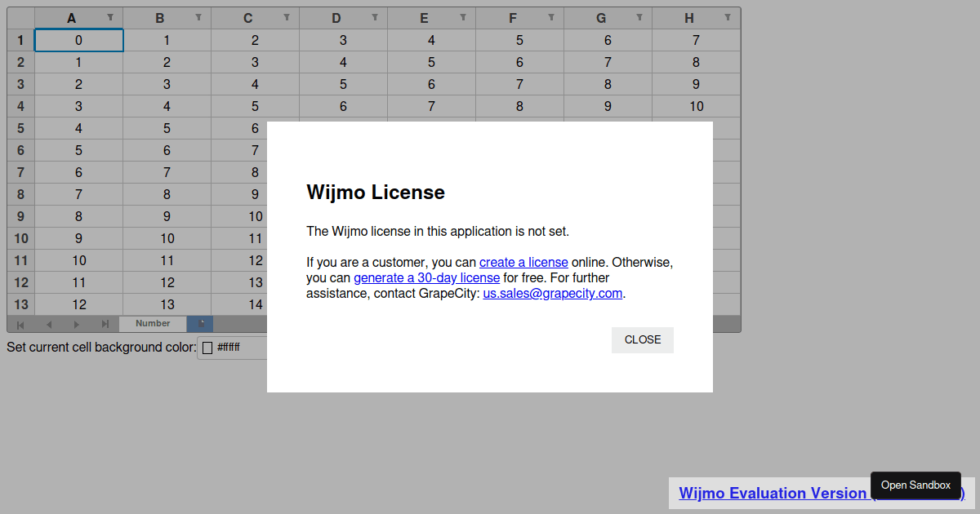Open the filter icon on column H
Viewport: 980px width, 514px height.
728,18
